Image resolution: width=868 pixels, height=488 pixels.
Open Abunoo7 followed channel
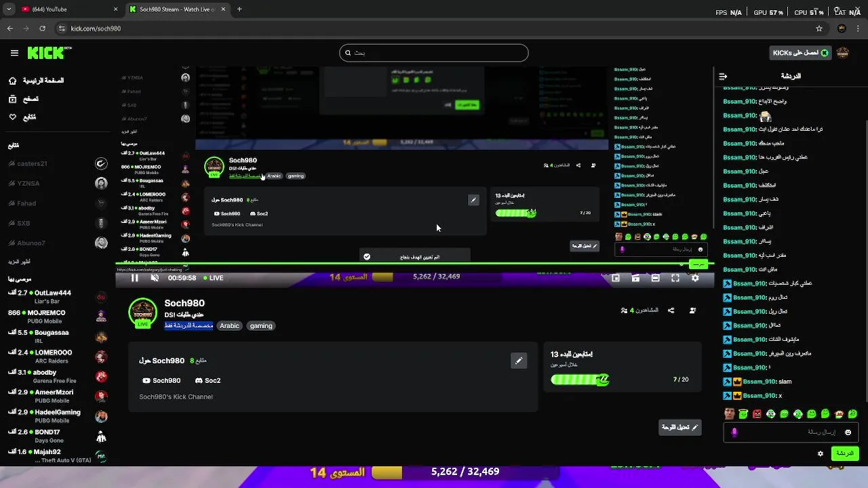[x=58, y=243]
